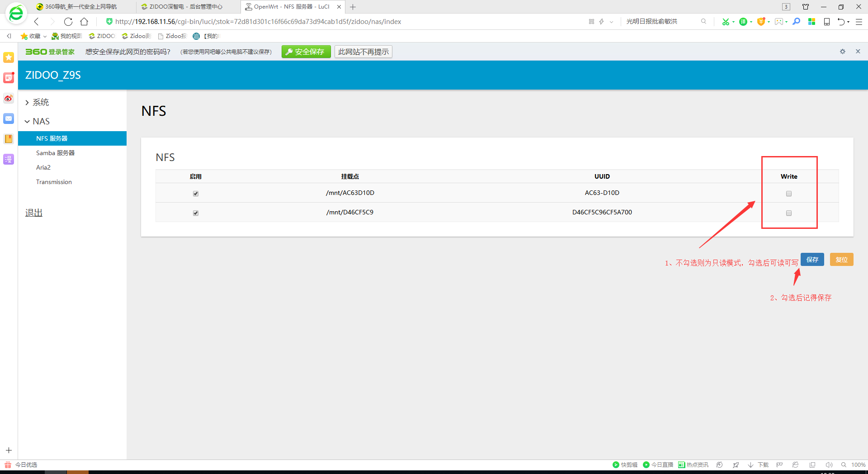
Task: Click the 100% zoom level control
Action: [x=858, y=465]
